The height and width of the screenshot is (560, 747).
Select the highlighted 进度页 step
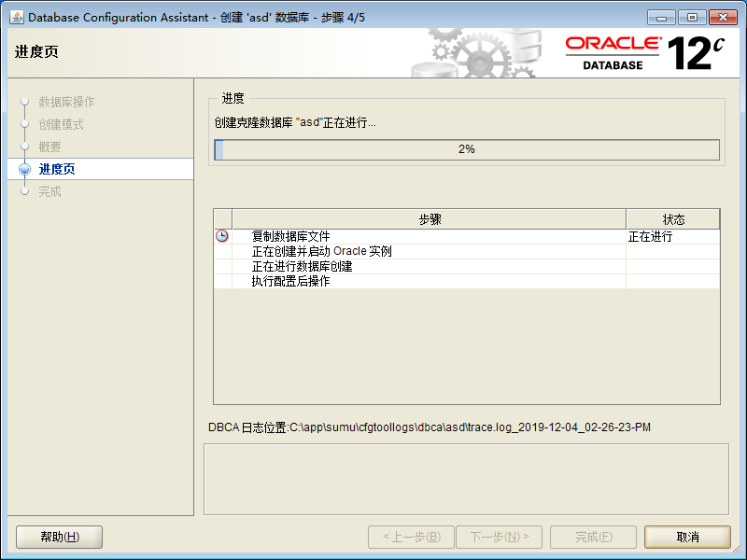101,169
